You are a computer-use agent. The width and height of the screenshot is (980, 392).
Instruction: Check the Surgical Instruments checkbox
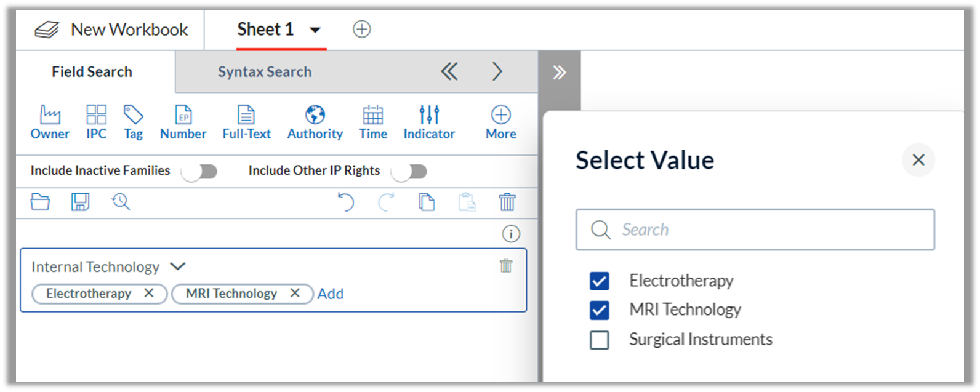[599, 340]
